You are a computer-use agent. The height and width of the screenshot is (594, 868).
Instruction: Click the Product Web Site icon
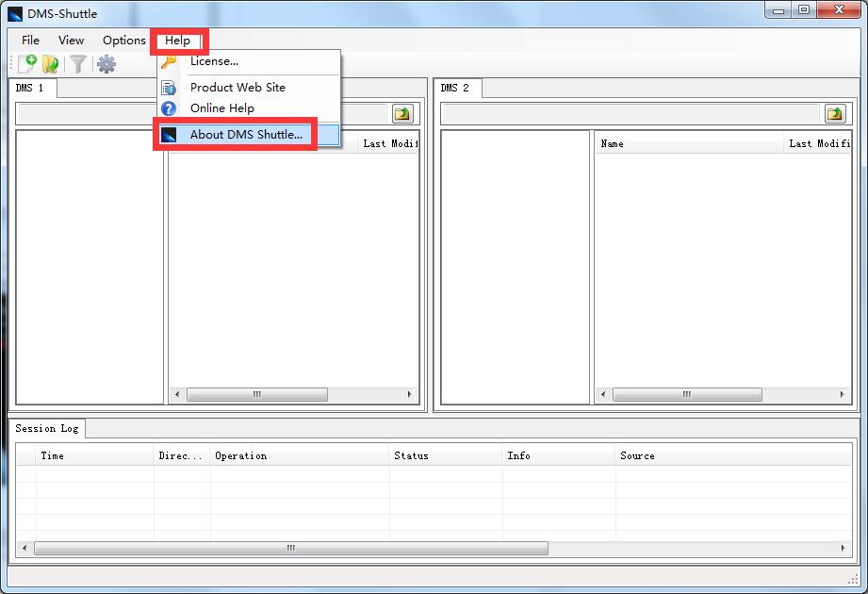tap(169, 88)
